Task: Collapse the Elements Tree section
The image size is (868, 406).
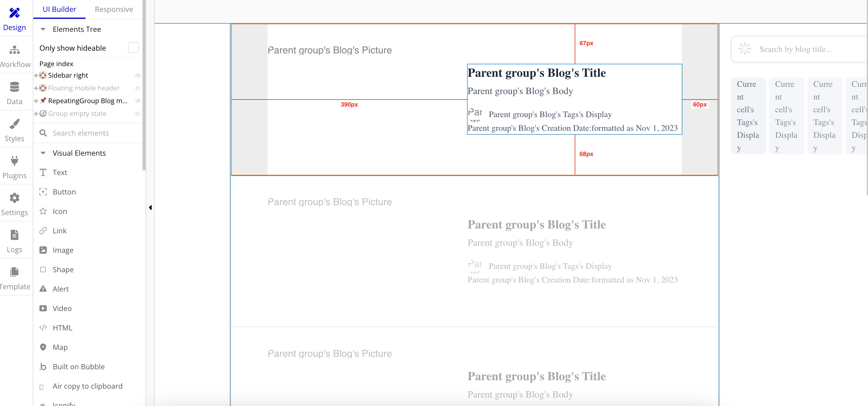Action: click(43, 29)
